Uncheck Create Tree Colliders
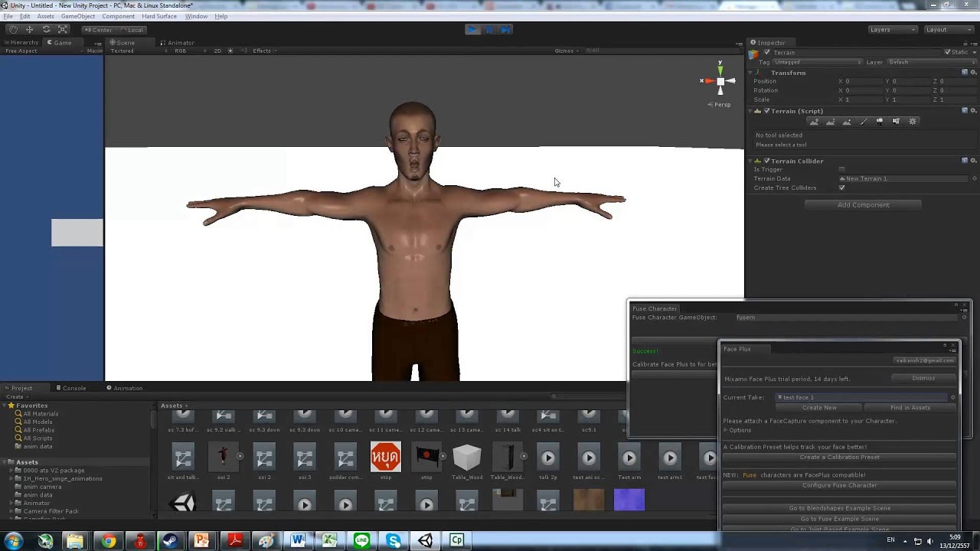 (841, 188)
